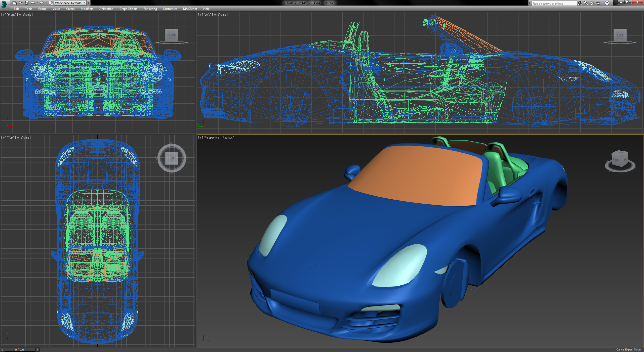Click the next-frame arrow beside the time slider
This screenshot has height=352, width=644.
click(x=37, y=349)
